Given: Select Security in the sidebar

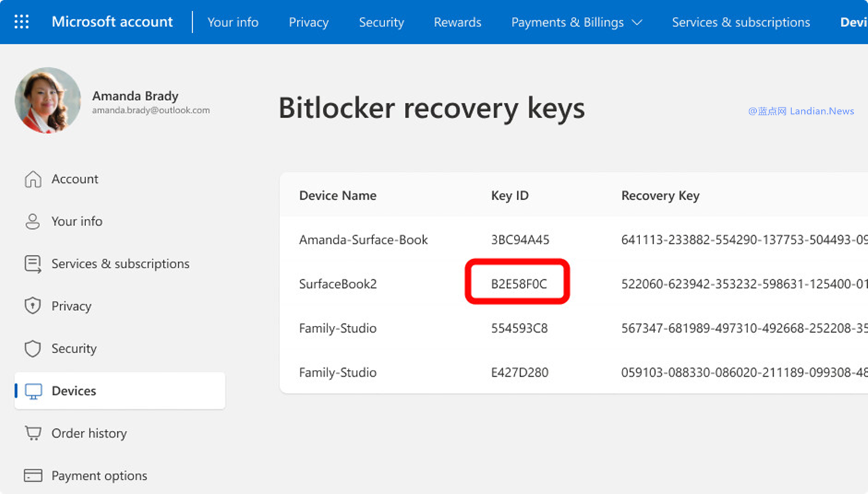Looking at the screenshot, I should 74,348.
